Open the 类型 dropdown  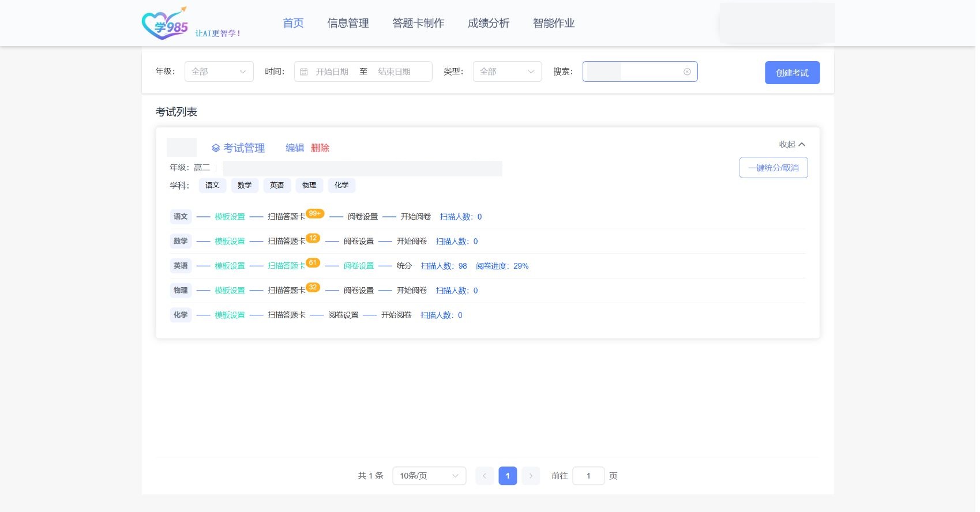[508, 71]
